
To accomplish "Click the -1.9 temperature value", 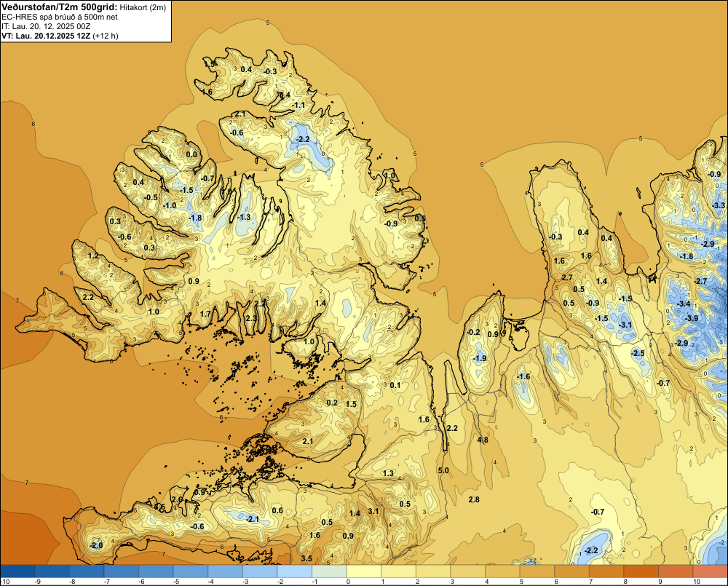I will click(480, 358).
